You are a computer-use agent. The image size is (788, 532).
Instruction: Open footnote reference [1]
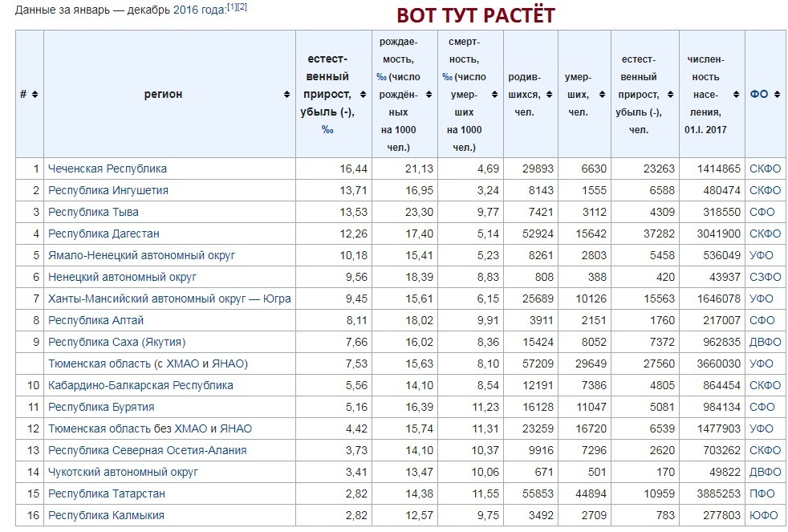point(232,7)
